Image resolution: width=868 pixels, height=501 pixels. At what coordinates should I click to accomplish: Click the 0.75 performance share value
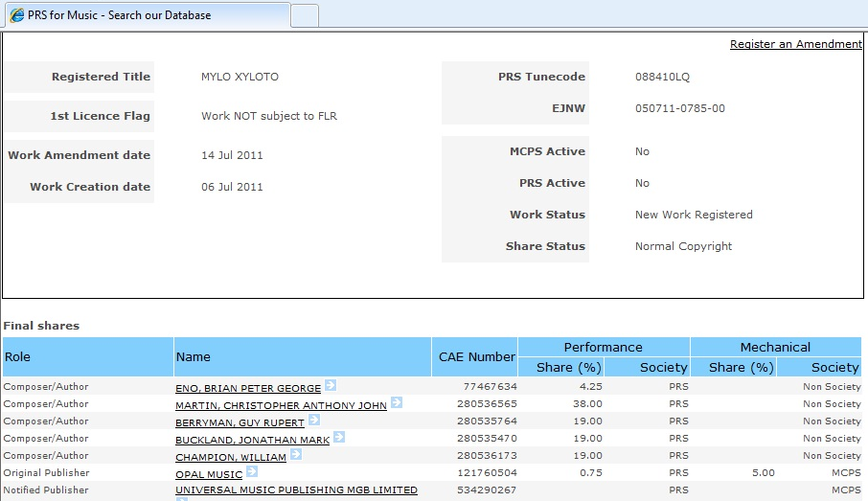[591, 473]
